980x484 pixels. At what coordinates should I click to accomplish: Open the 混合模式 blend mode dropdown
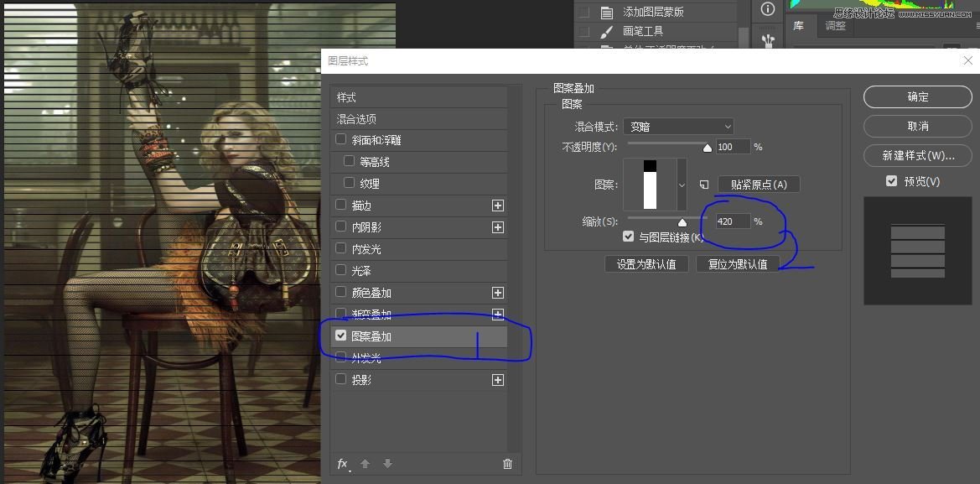coord(678,127)
